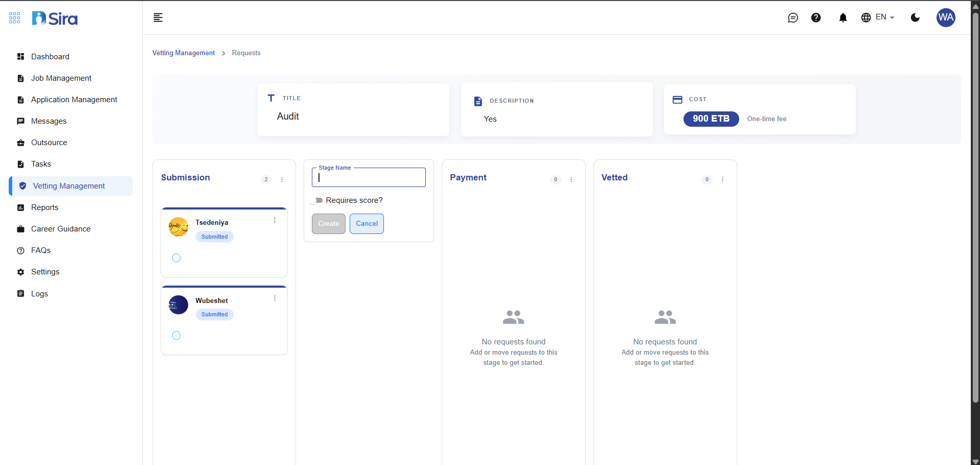Go to Reports in the sidebar

[x=45, y=207]
